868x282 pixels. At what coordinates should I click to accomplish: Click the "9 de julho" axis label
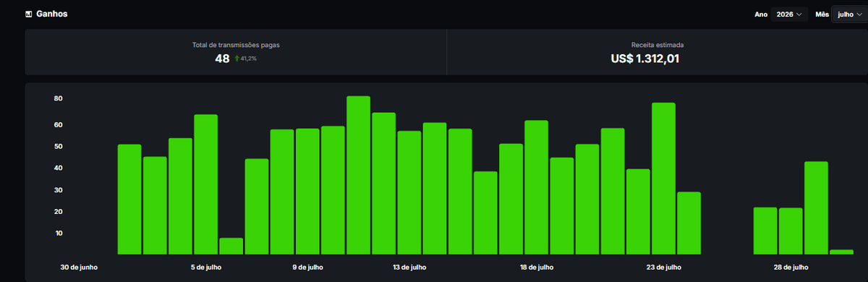pos(308,268)
